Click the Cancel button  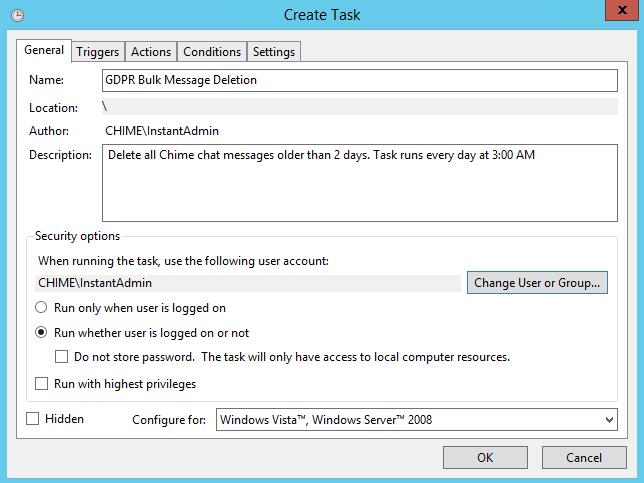tap(583, 458)
